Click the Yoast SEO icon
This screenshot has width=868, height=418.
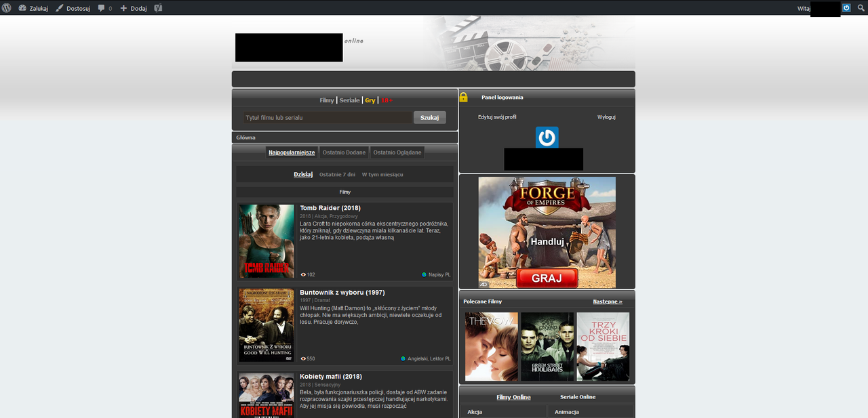tap(158, 8)
